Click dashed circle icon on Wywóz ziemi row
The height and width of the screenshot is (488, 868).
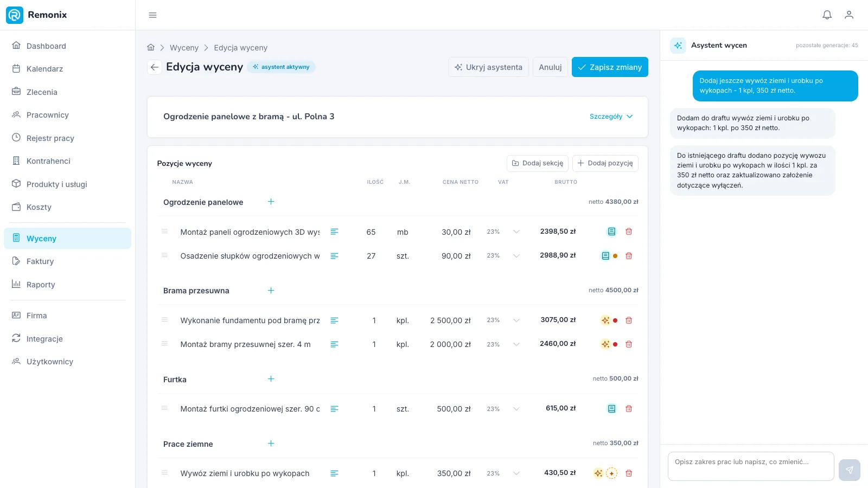(x=611, y=473)
